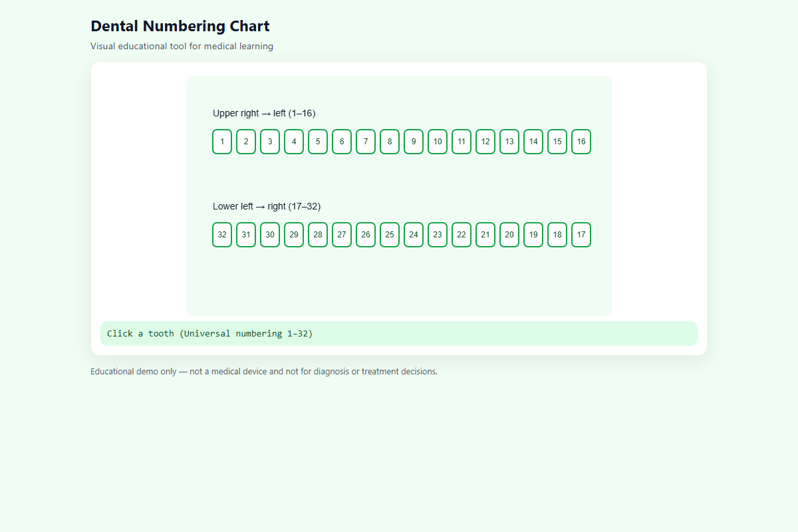The height and width of the screenshot is (532, 798).
Task: Click tooth number 22
Action: pyautogui.click(x=462, y=235)
